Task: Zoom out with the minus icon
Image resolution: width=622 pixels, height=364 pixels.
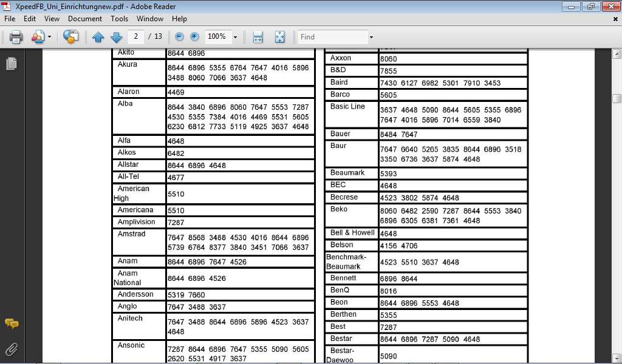Action: point(179,36)
